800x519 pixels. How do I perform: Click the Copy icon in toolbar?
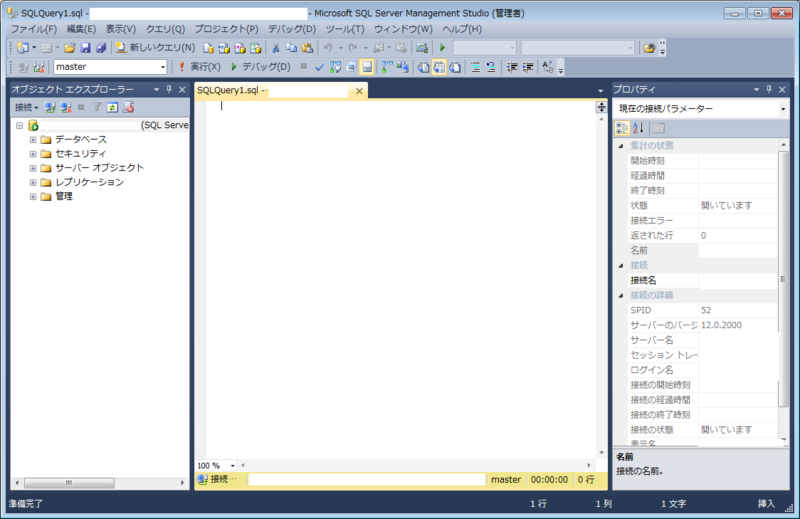(x=291, y=48)
